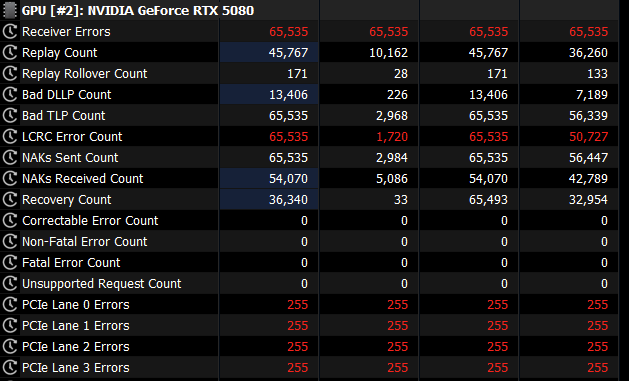Click the clock icon beside PCIe Lane 3 Errors
The image size is (629, 381).
tap(10, 367)
